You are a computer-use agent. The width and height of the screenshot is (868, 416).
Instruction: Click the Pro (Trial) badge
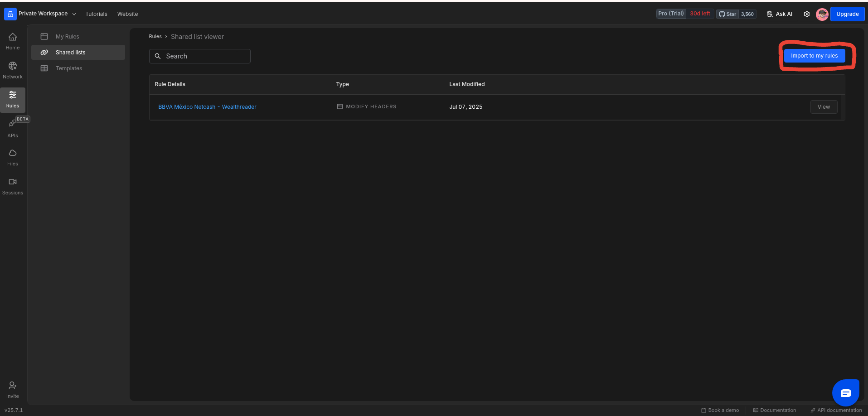click(x=671, y=14)
